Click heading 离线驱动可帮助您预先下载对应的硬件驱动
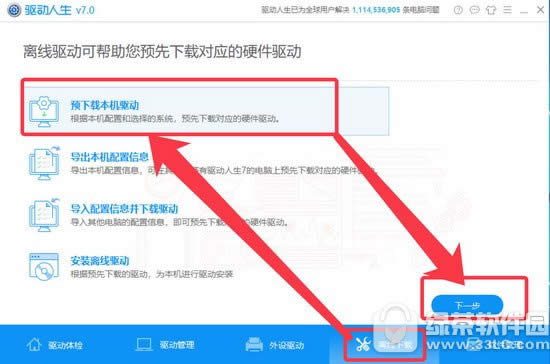550x364 pixels. (162, 52)
